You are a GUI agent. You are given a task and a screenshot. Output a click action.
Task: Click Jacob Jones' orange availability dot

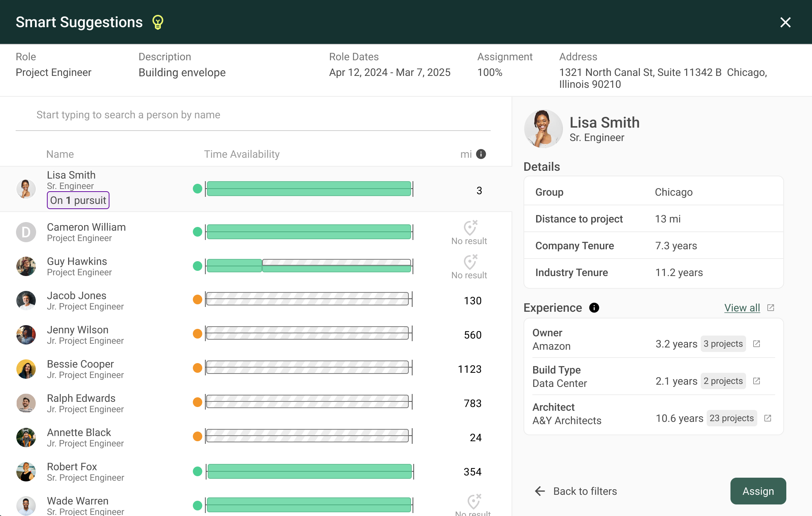(x=197, y=299)
